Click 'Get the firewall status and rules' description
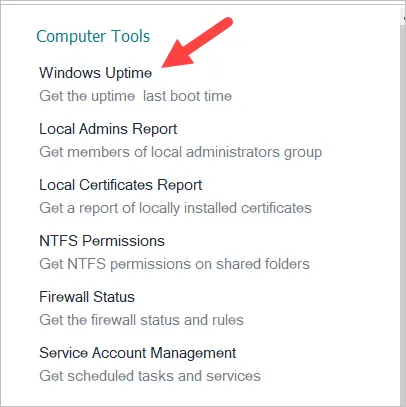The height and width of the screenshot is (407, 406). pyautogui.click(x=141, y=320)
